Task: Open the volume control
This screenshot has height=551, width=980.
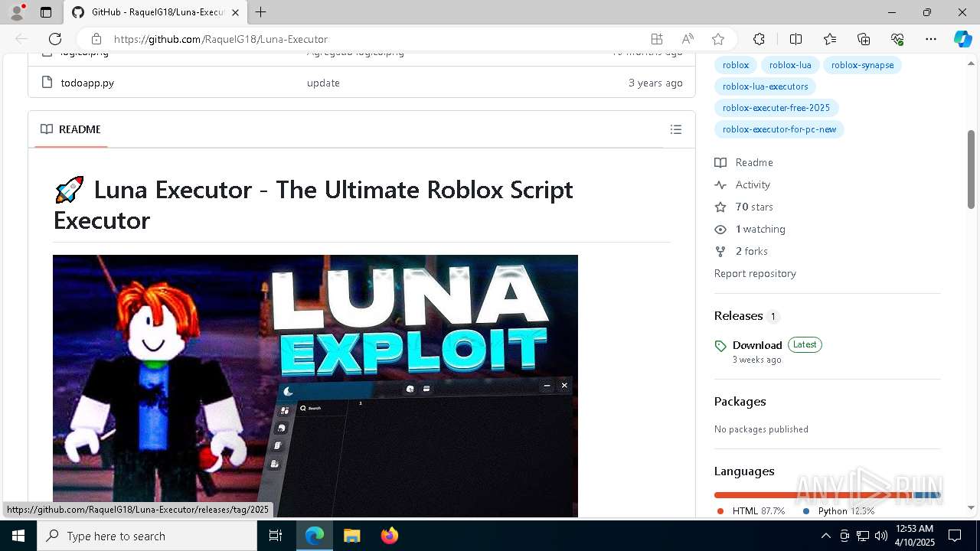Action: pyautogui.click(x=881, y=536)
